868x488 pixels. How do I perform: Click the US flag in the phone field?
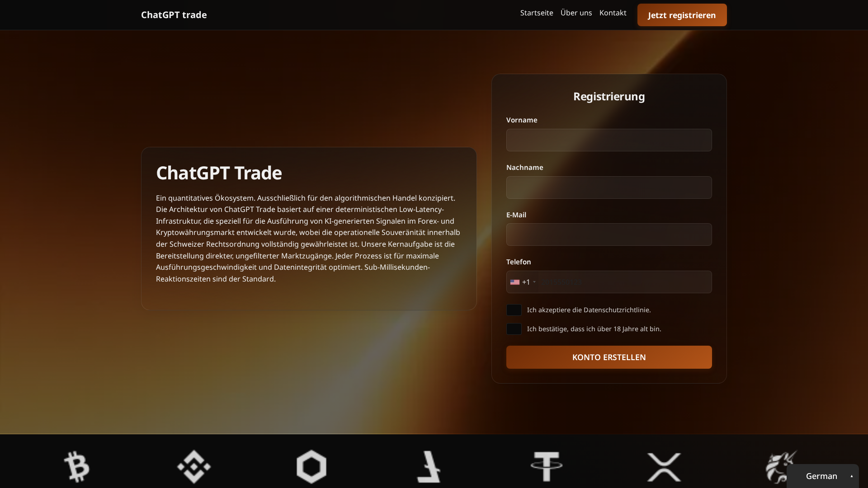point(515,282)
